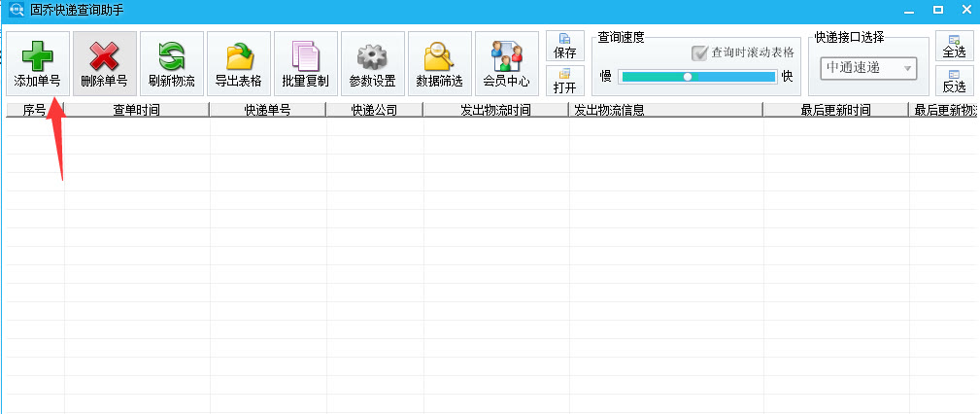Open 会员中心 member center

pyautogui.click(x=507, y=64)
